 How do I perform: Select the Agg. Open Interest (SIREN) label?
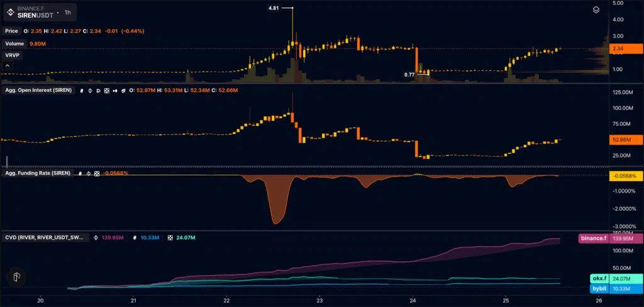tap(36, 91)
